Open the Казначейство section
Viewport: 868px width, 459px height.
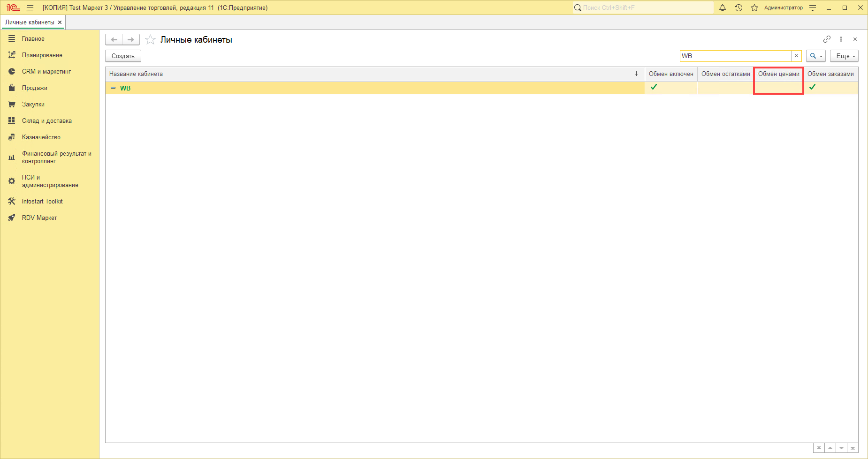click(50, 137)
